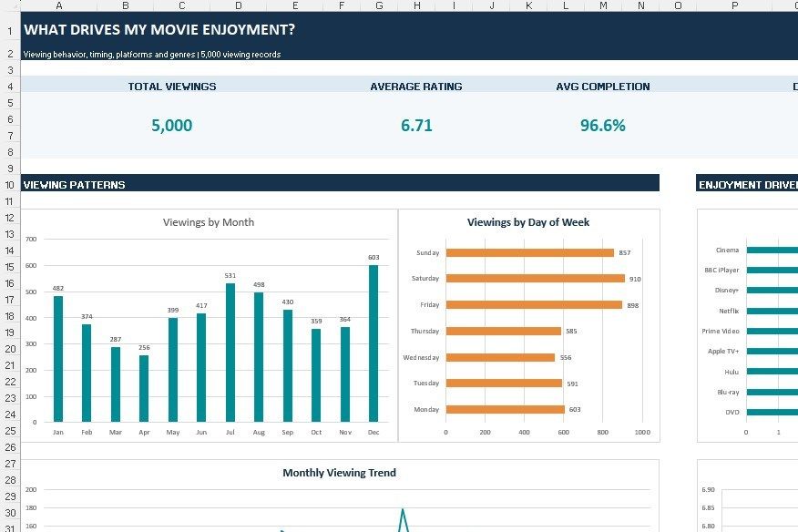This screenshot has width=798, height=532.
Task: Select row 26 header
Action: (x=10, y=447)
